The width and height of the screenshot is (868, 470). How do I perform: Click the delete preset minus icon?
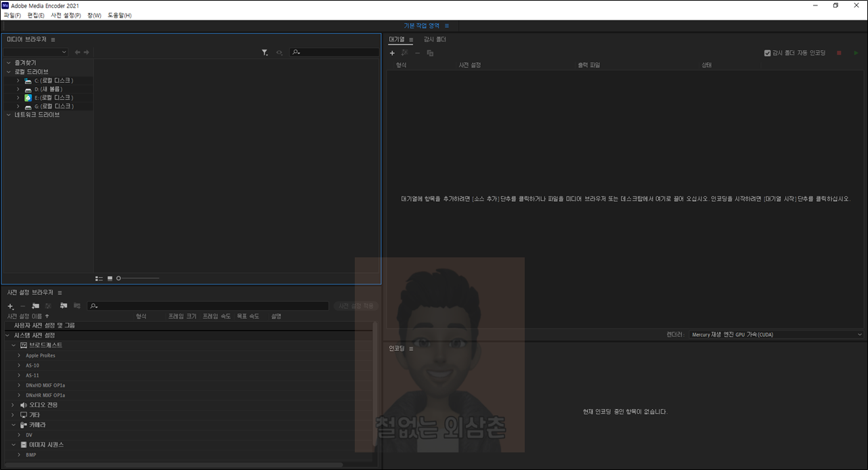(x=22, y=306)
